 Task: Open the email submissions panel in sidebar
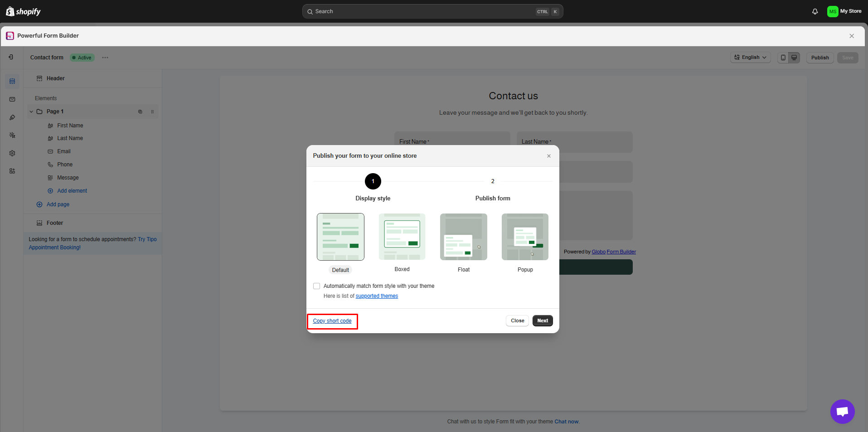[12, 99]
